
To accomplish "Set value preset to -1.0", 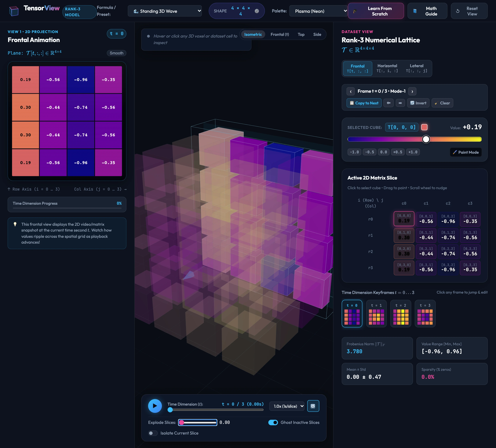I will pos(354,152).
